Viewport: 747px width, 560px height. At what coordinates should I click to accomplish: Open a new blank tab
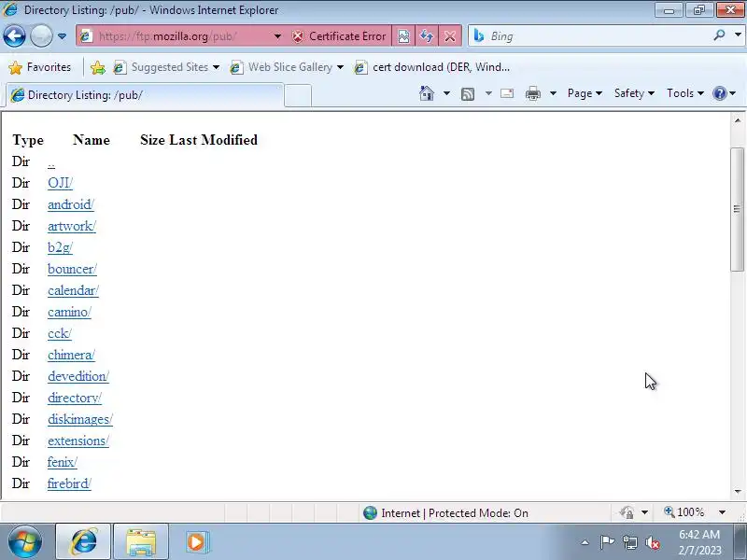(x=298, y=96)
